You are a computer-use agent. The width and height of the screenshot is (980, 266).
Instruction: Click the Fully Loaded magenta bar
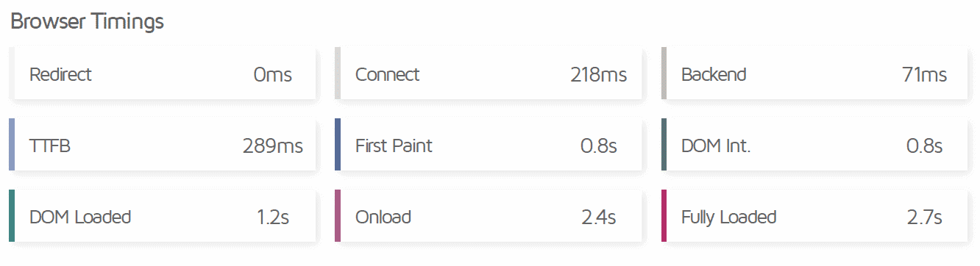(x=664, y=216)
